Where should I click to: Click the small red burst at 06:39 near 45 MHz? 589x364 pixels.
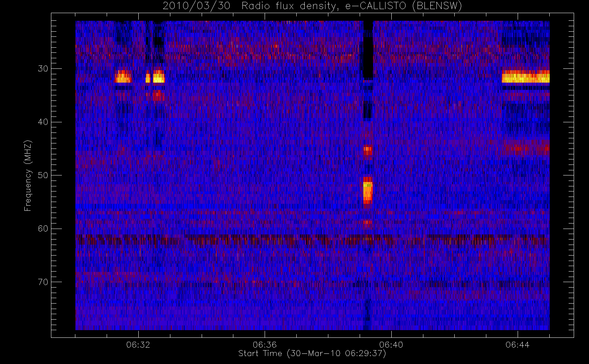coord(368,150)
